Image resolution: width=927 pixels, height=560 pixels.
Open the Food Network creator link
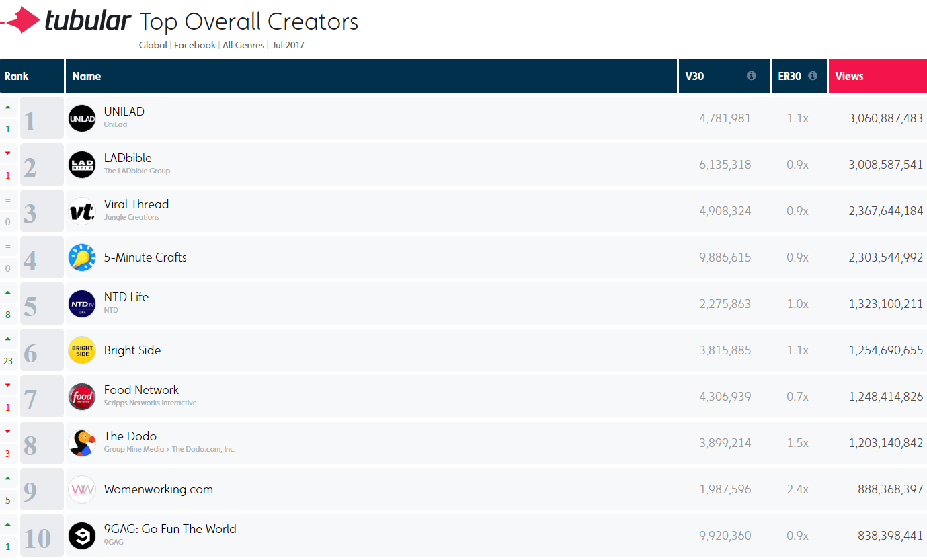[x=141, y=390]
